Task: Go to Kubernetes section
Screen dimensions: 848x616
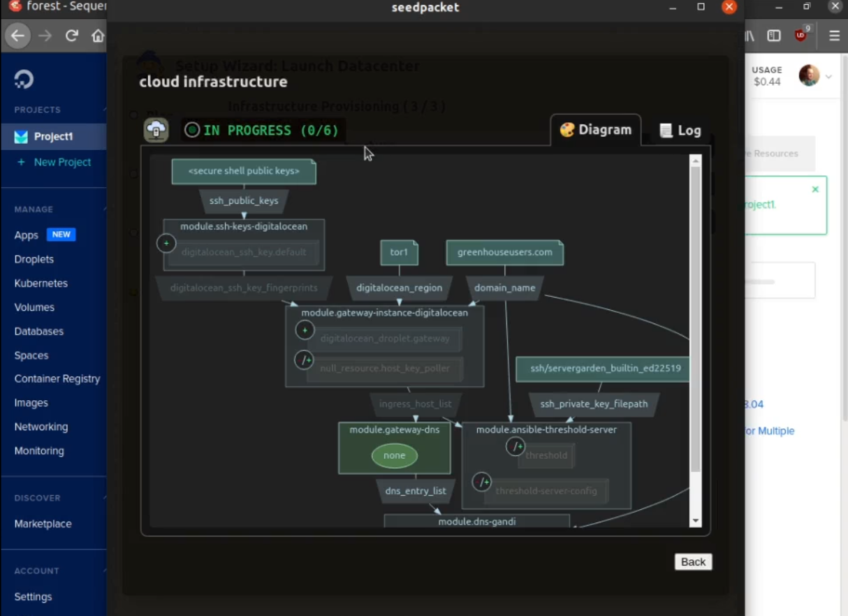Action: click(x=41, y=284)
